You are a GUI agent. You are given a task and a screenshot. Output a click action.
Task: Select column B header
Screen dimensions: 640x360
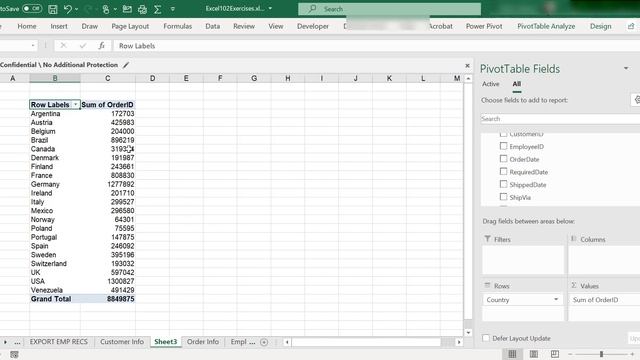(x=55, y=78)
